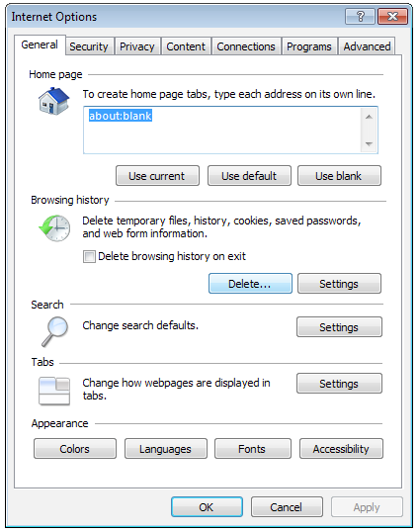Click the blue house Home page icon
Screen dimensions: 419x532
click(53, 101)
